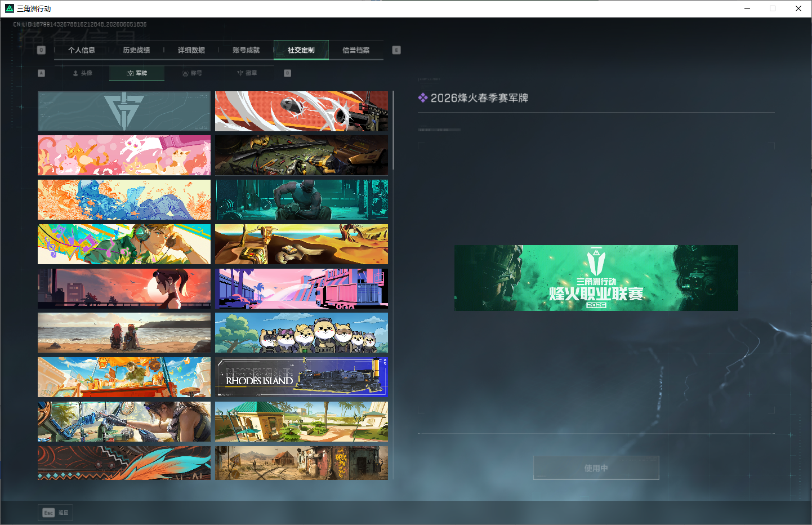
Task: Choose the pink and purple train dog tag
Action: point(301,288)
